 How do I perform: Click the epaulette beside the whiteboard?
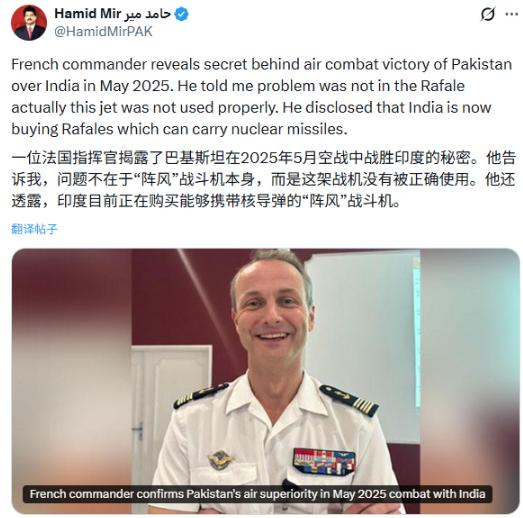349,400
